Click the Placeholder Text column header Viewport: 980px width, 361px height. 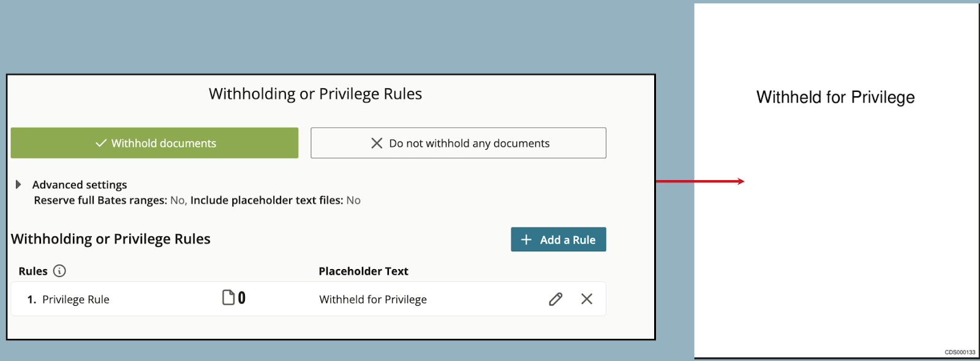[363, 271]
